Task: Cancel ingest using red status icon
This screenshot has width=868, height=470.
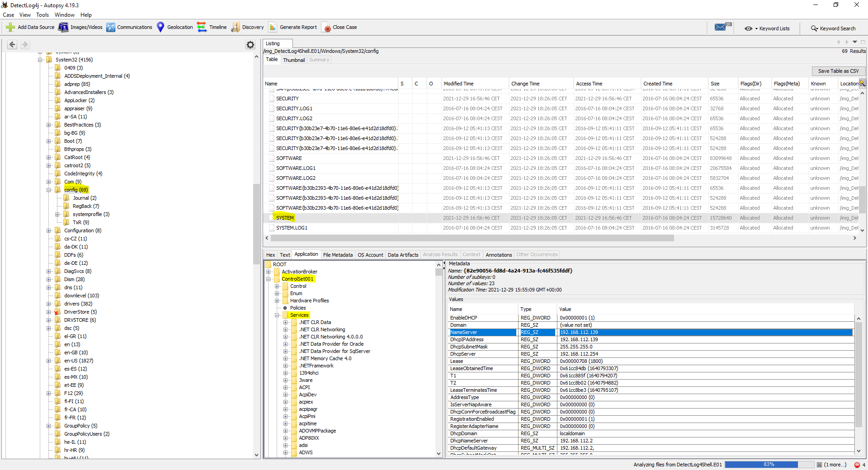Action: tap(857, 465)
